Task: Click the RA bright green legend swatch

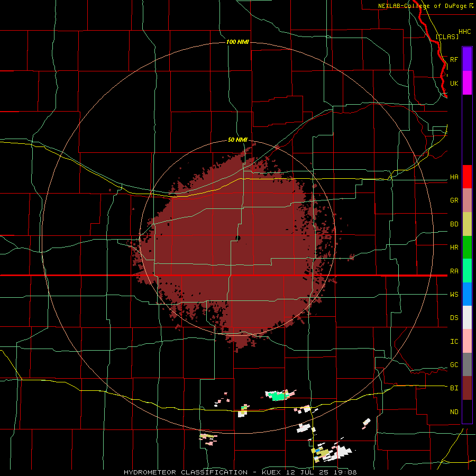Action: point(467,271)
